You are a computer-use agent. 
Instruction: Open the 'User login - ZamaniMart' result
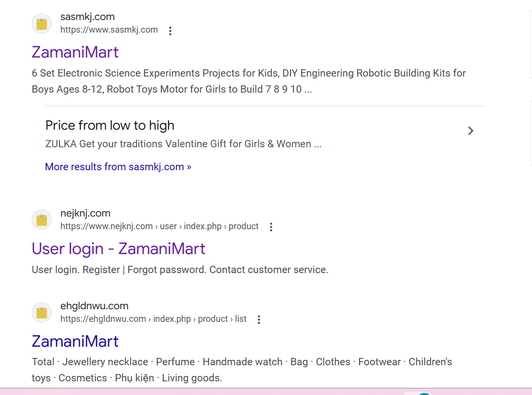click(x=118, y=249)
